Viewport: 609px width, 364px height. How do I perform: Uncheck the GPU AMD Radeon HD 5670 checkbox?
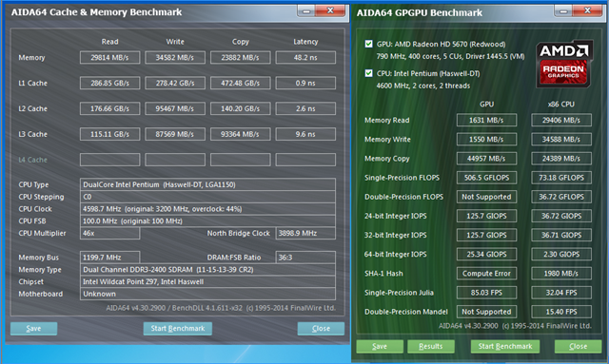click(368, 44)
